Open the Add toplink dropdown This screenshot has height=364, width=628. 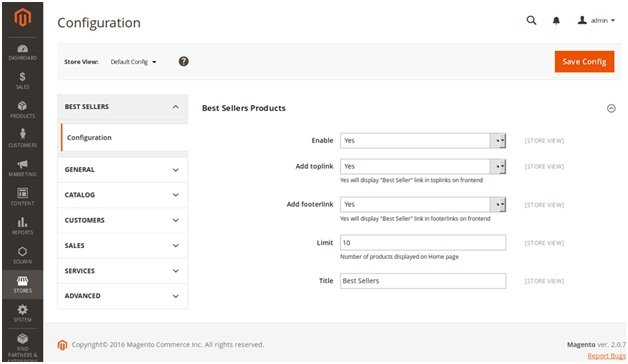[x=423, y=167]
